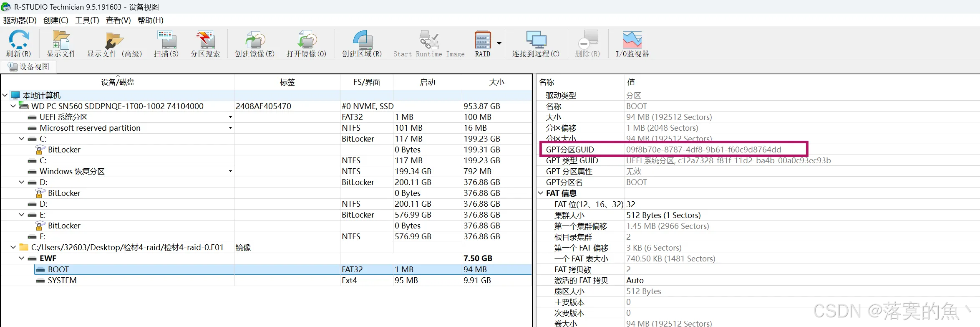Image resolution: width=980 pixels, height=327 pixels.
Task: Open the Tools (工具) menu
Action: coord(87,20)
